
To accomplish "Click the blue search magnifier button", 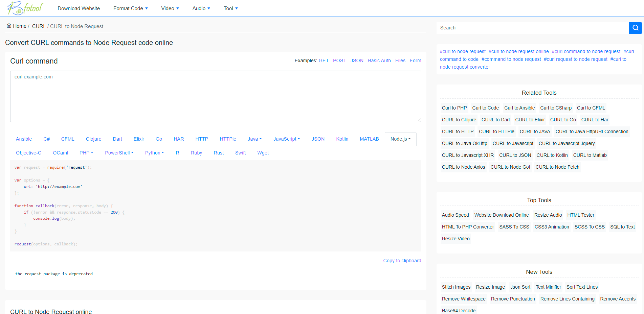I will coord(635,28).
